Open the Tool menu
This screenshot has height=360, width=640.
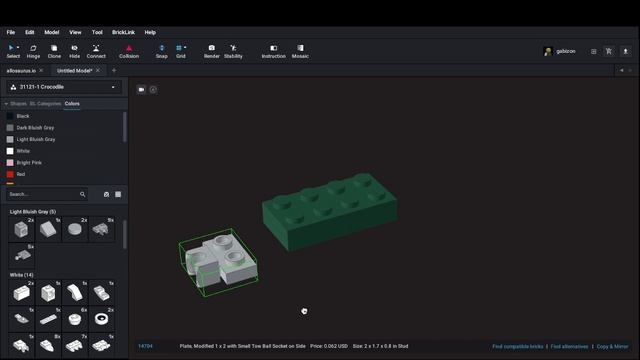[x=97, y=32]
